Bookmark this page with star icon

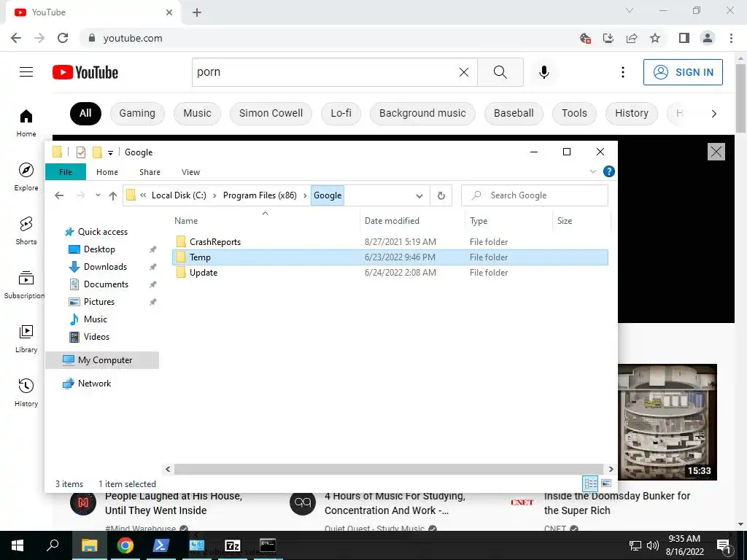(655, 38)
